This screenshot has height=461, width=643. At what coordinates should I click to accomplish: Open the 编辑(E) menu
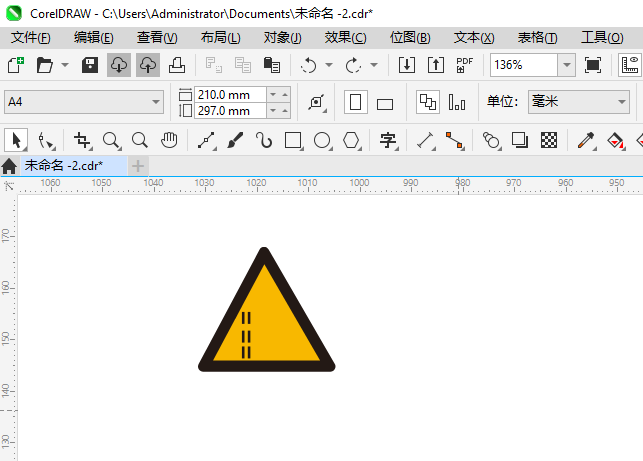94,38
